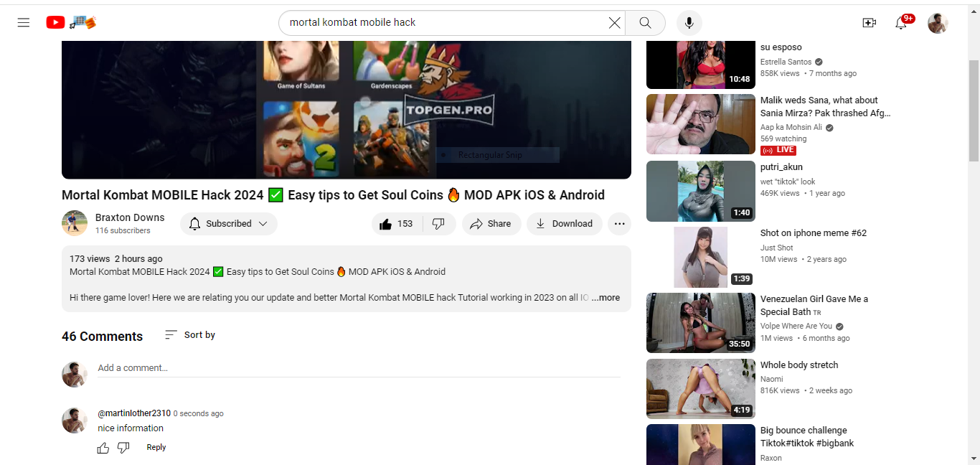
Task: Download the video
Action: [x=565, y=224]
